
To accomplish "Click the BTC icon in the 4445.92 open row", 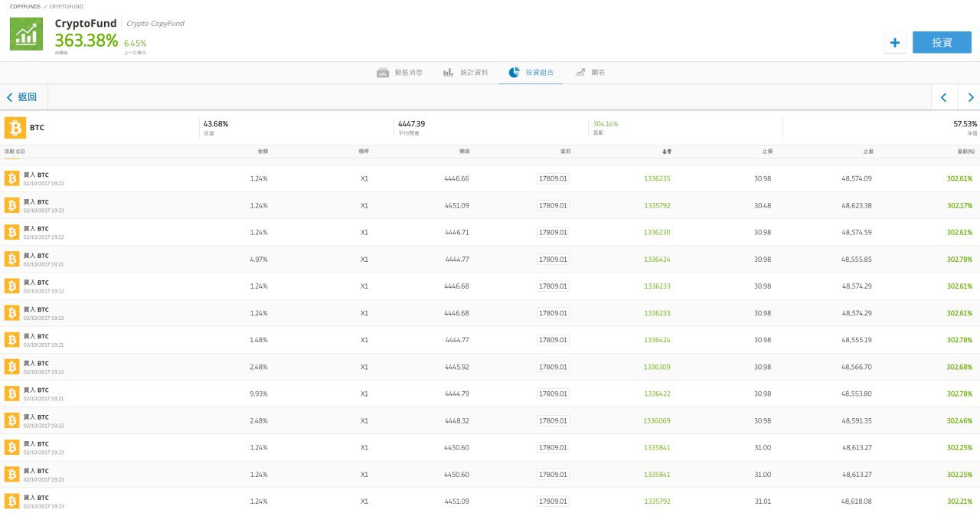I will tap(11, 367).
